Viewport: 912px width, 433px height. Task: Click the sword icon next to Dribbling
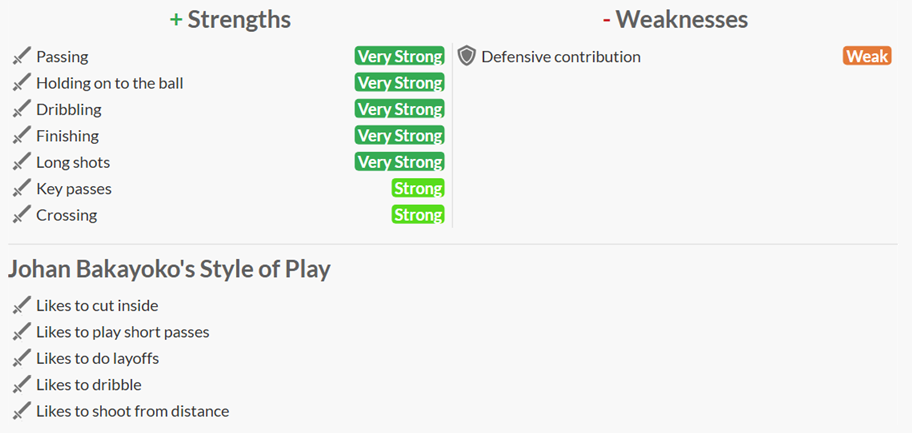(x=22, y=110)
